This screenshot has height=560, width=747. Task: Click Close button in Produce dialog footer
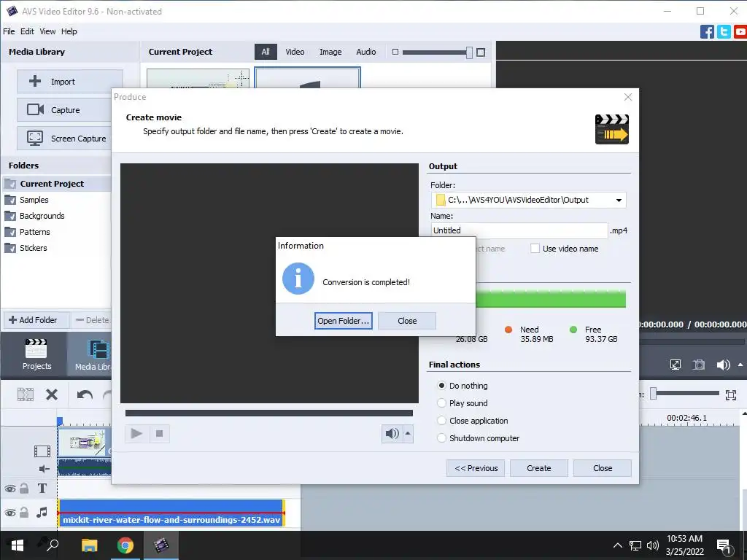click(x=602, y=468)
